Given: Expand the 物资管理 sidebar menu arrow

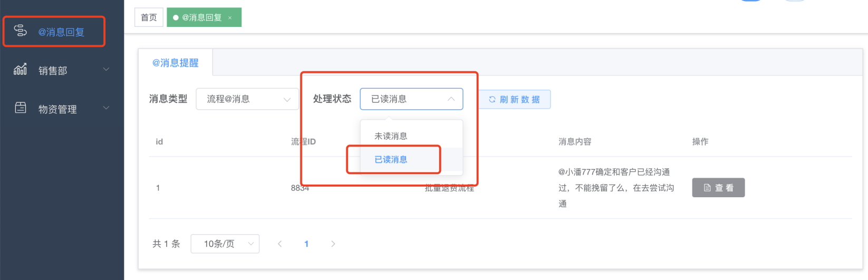Looking at the screenshot, I should click(x=106, y=108).
